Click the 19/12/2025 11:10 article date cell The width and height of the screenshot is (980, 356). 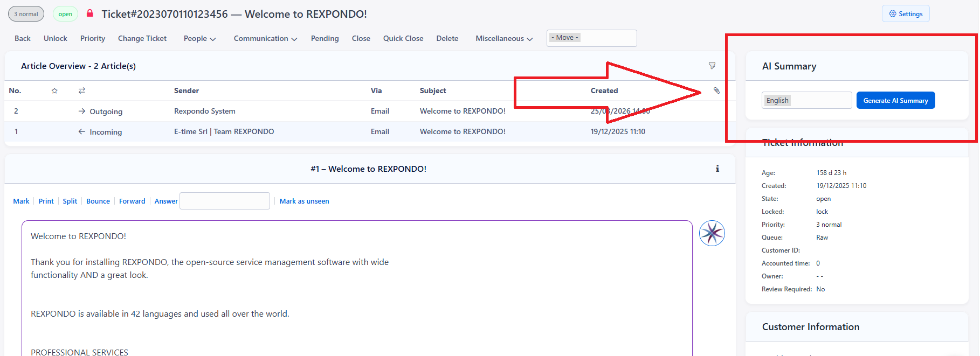tap(618, 131)
